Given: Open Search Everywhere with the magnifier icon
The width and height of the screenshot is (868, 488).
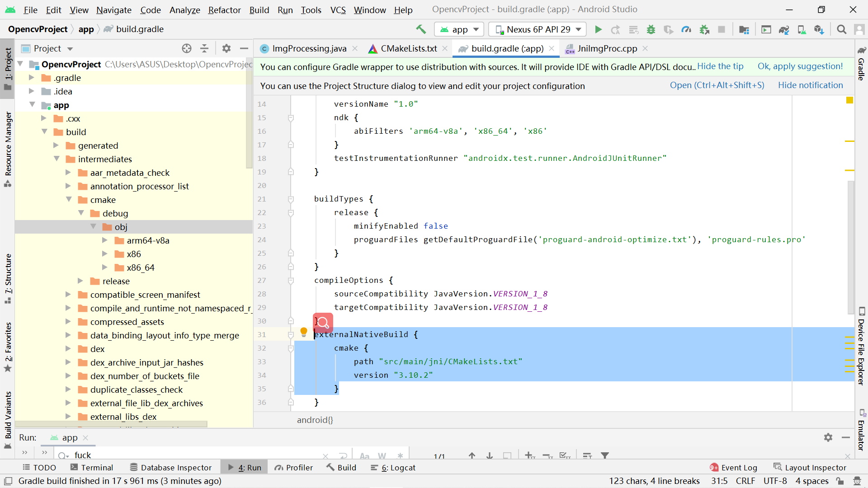Looking at the screenshot, I should click(x=842, y=29).
